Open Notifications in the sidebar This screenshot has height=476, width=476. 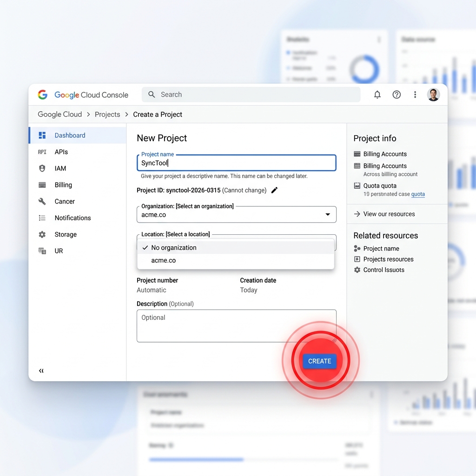point(73,218)
